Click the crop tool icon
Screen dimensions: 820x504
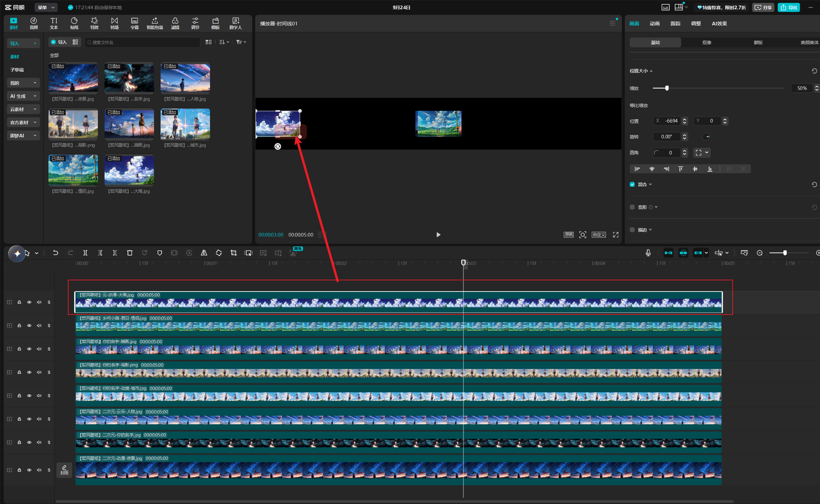point(233,253)
